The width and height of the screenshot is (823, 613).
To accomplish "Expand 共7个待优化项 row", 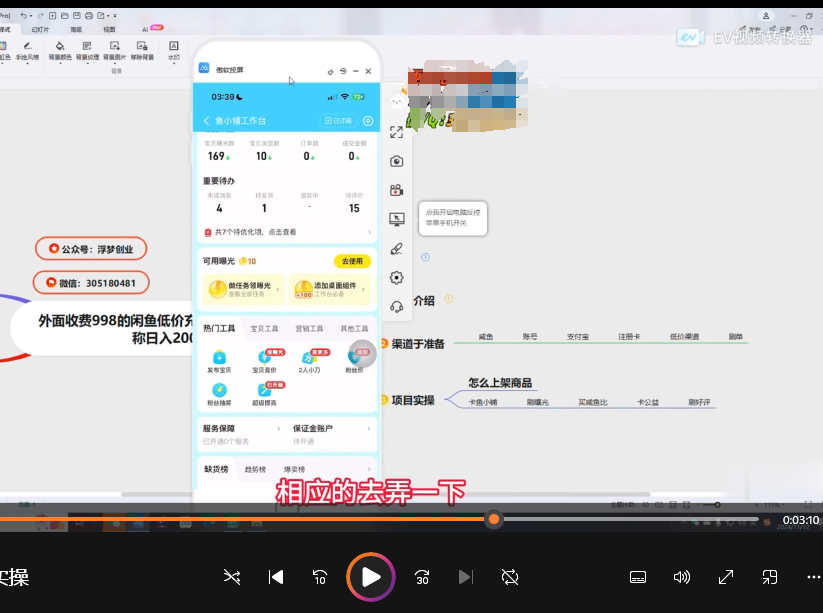I will [x=287, y=231].
